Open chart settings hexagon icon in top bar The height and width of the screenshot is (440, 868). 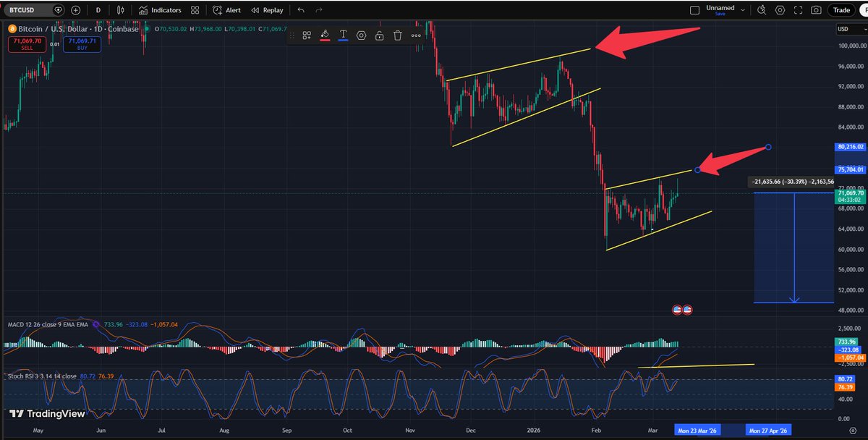tap(780, 10)
